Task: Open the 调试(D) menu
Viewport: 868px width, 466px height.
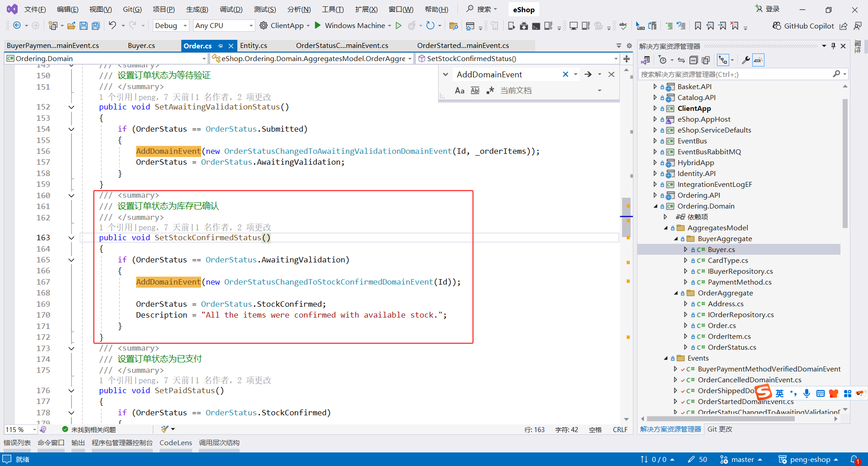Action: tap(231, 10)
